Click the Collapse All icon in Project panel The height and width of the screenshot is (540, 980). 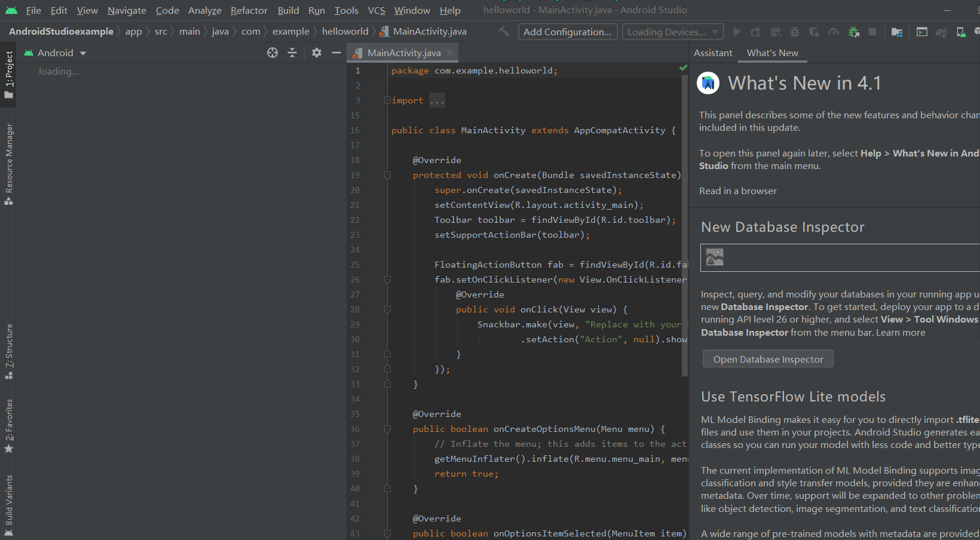tap(292, 53)
